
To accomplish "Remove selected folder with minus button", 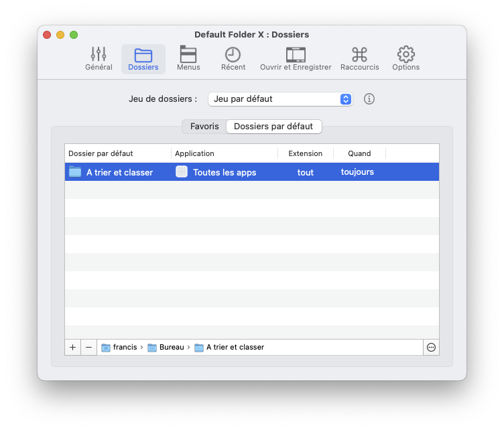I will 89,347.
